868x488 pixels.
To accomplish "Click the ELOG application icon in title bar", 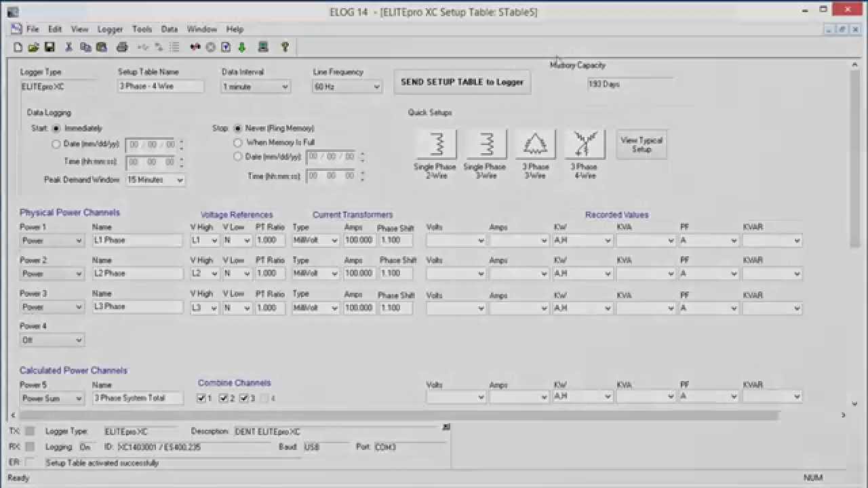I will tap(12, 12).
